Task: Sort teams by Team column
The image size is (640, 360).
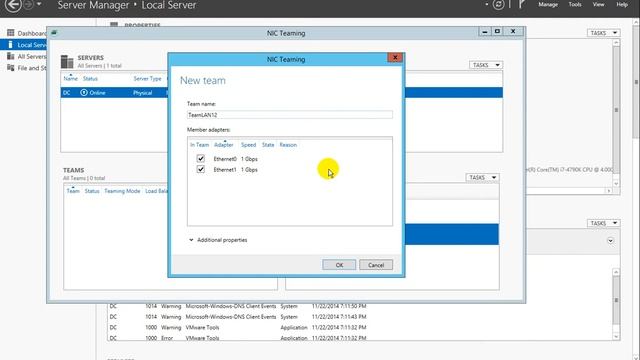Action: point(73,191)
